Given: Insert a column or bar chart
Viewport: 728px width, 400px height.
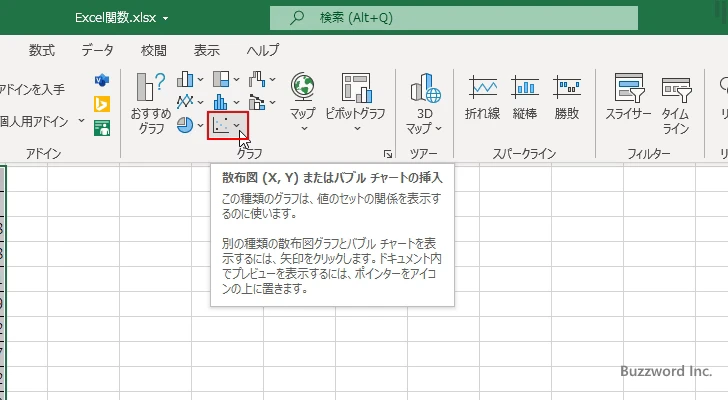Looking at the screenshot, I should click(186, 80).
